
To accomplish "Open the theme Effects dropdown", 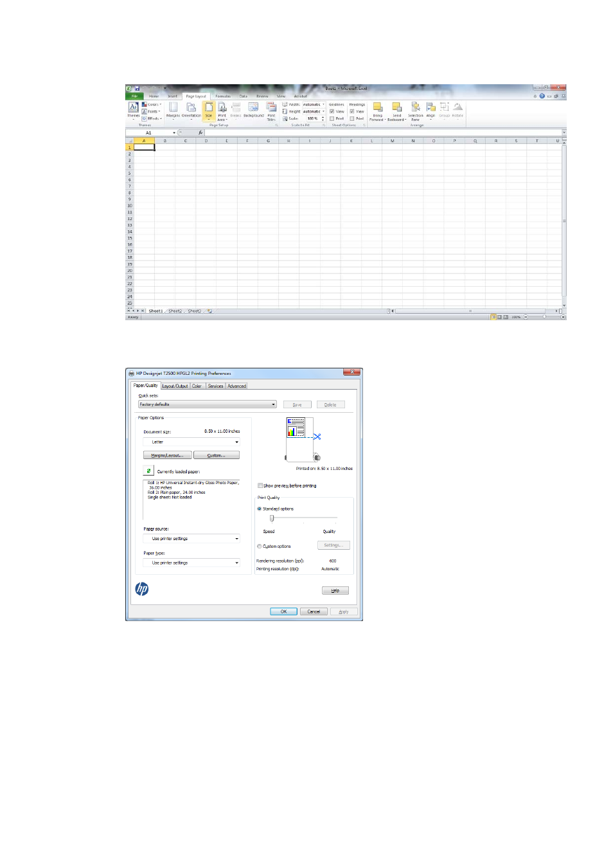I will tap(152, 118).
